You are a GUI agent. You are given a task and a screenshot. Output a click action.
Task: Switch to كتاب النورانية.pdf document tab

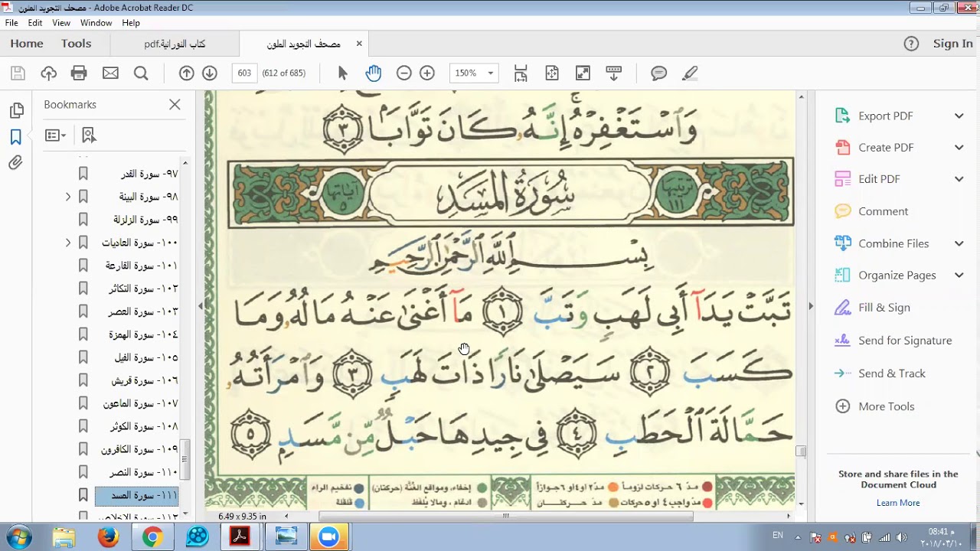(175, 44)
